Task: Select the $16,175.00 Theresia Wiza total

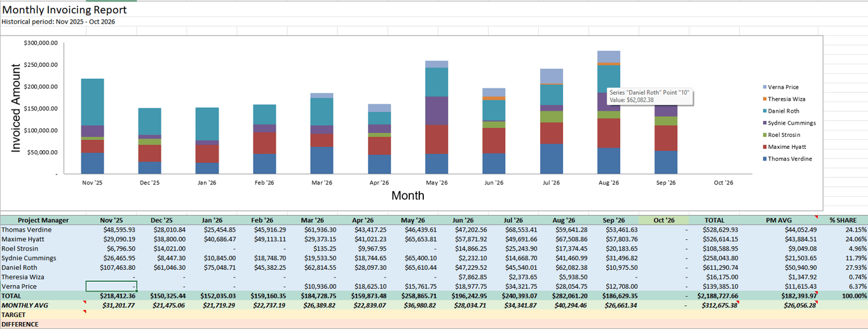Action: coord(715,277)
